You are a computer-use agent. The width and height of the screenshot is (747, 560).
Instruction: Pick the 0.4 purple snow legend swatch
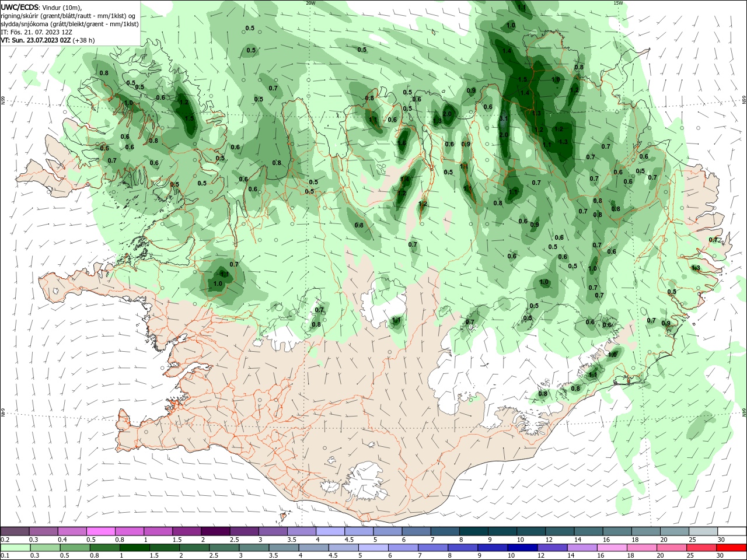coord(72,531)
